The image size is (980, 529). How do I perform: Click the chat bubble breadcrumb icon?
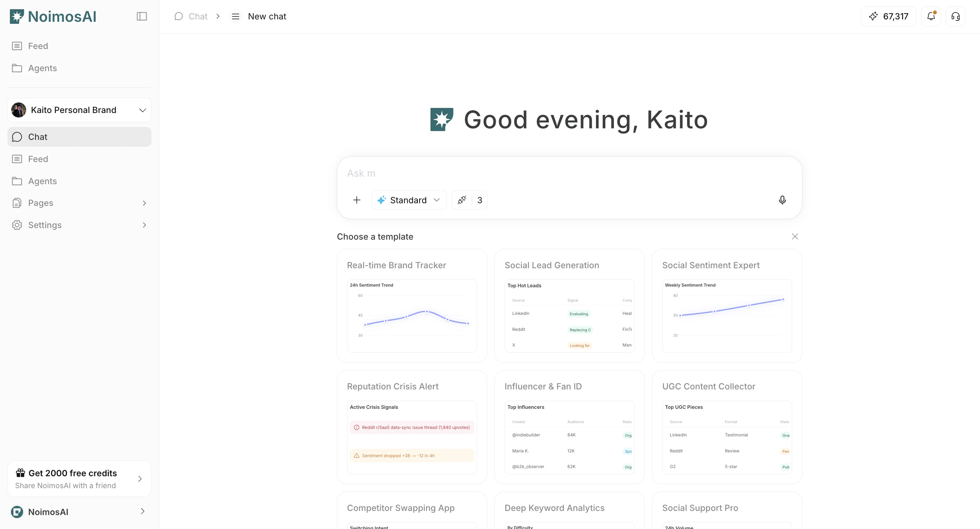(x=178, y=16)
